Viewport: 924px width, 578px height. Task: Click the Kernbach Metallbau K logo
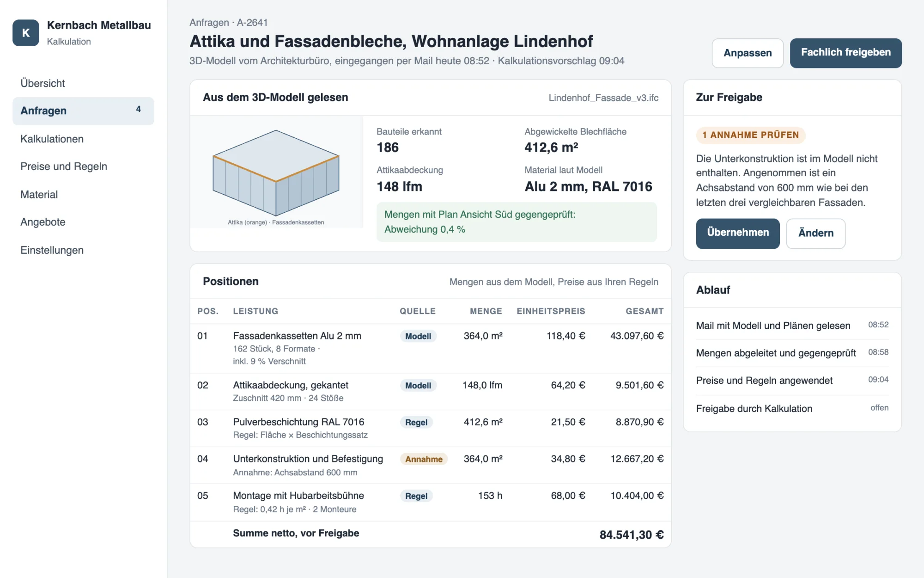(26, 33)
